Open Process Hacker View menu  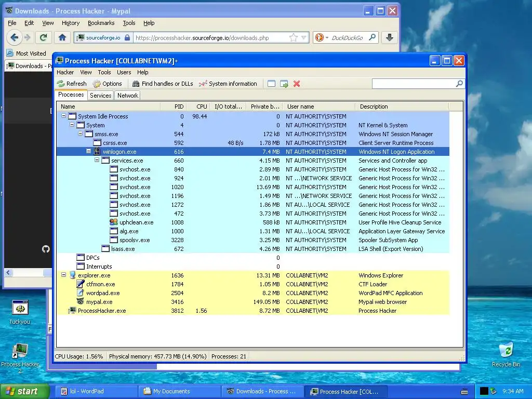[86, 72]
